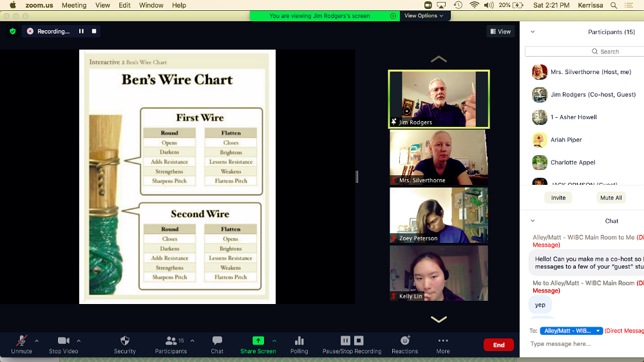End the meeting
The height and width of the screenshot is (362, 644).
[x=498, y=345]
